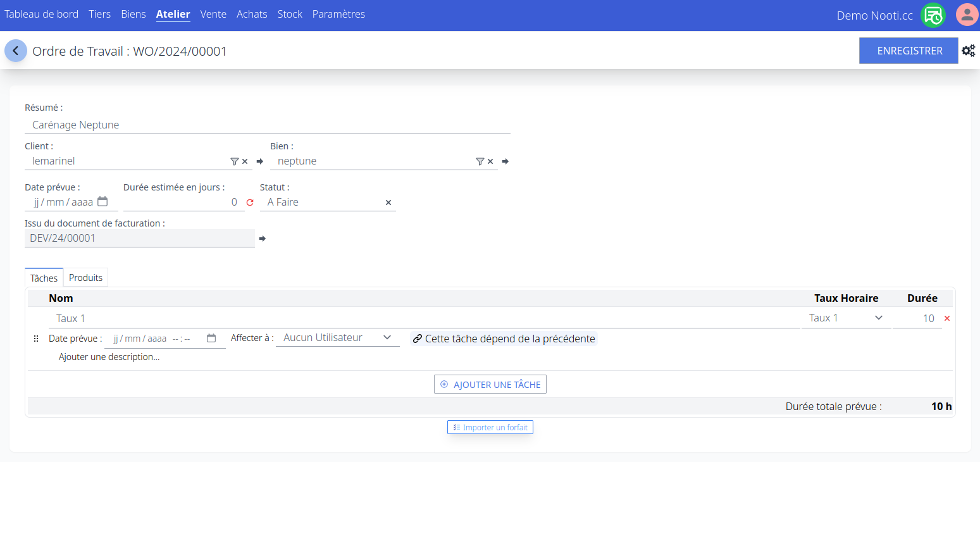Open the DEV/24/00001 document arrow

tap(263, 239)
